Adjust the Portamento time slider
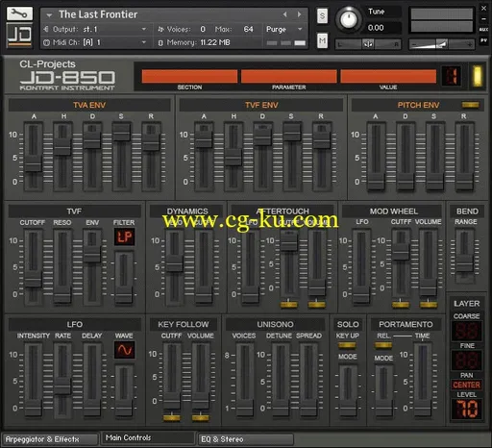492x448 pixels. 423,408
